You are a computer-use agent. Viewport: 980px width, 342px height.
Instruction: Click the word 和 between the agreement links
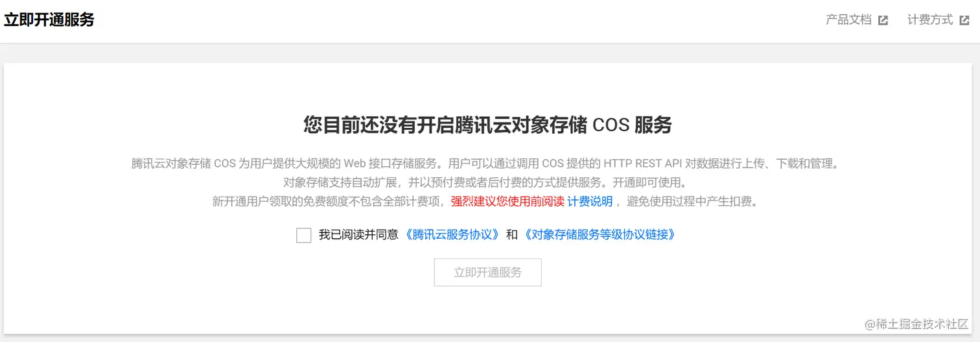(x=512, y=235)
